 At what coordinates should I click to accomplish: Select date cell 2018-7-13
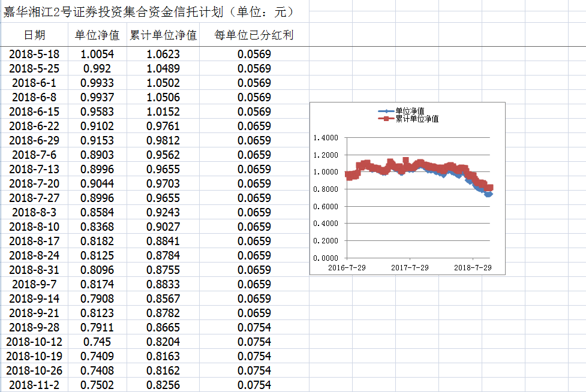tap(34, 169)
